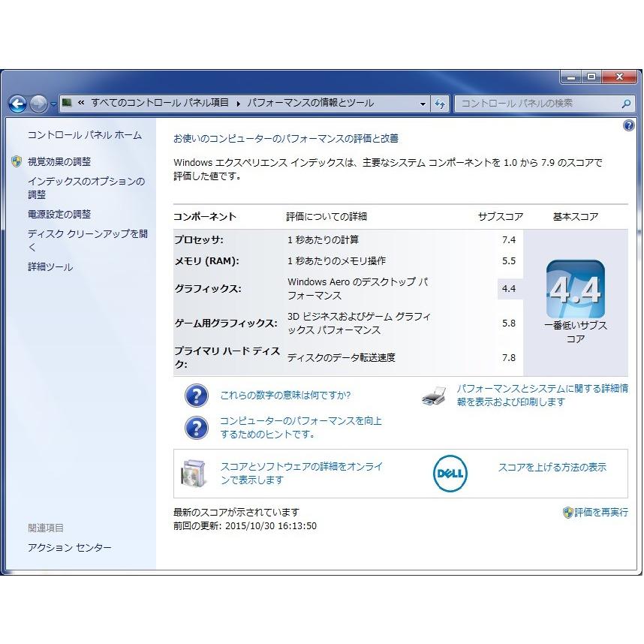Click the forward navigation arrow button
The height and width of the screenshot is (644, 644).
point(38,104)
